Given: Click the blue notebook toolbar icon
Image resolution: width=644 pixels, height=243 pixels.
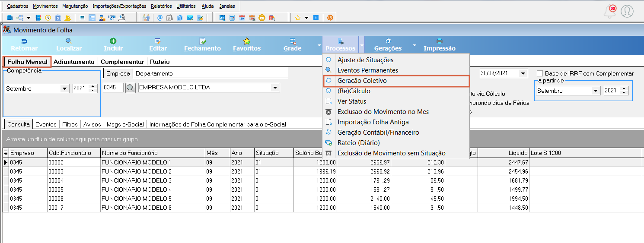Looking at the screenshot, I should (x=38, y=18).
